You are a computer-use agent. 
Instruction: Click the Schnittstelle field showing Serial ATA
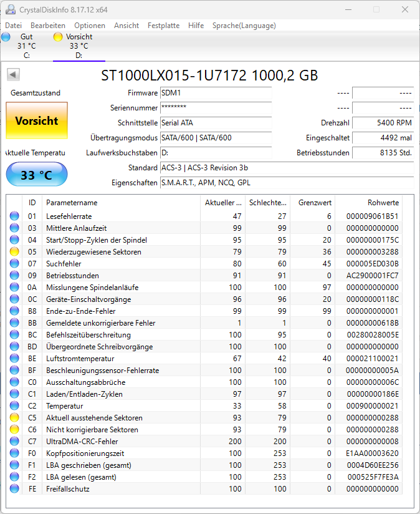click(x=216, y=123)
